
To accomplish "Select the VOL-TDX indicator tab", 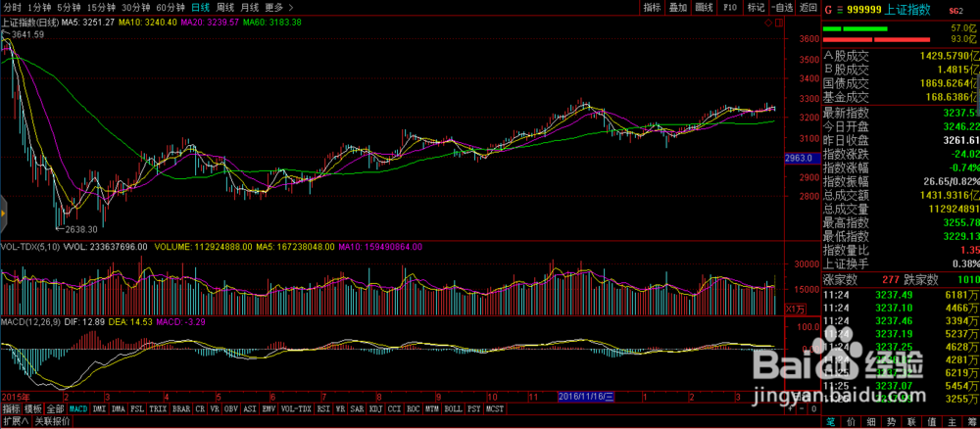I will coord(296,409).
